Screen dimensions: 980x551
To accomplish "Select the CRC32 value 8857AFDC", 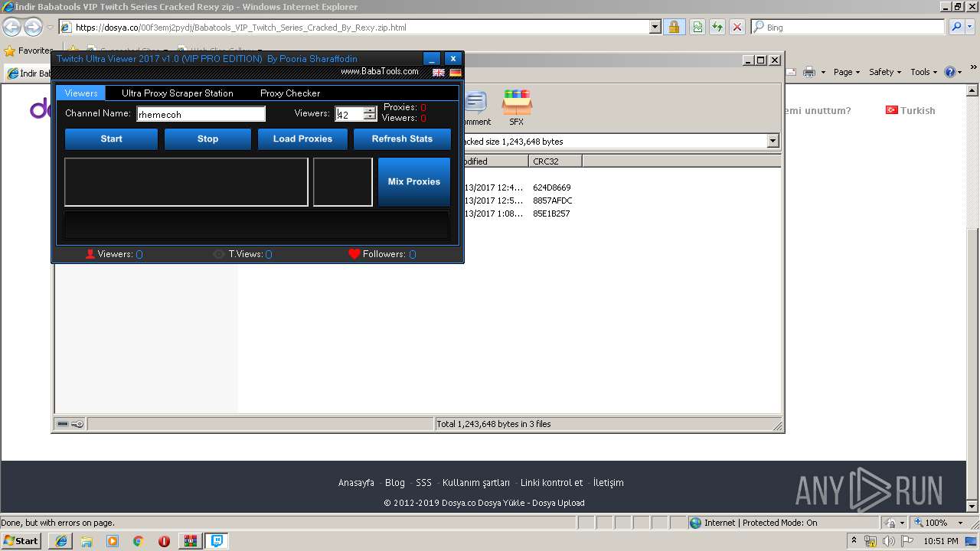I will point(553,201).
